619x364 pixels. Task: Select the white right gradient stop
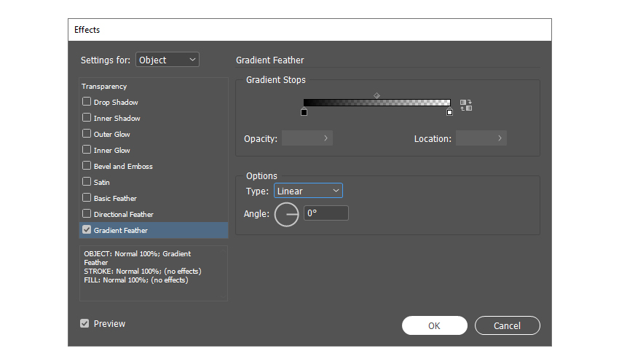449,111
